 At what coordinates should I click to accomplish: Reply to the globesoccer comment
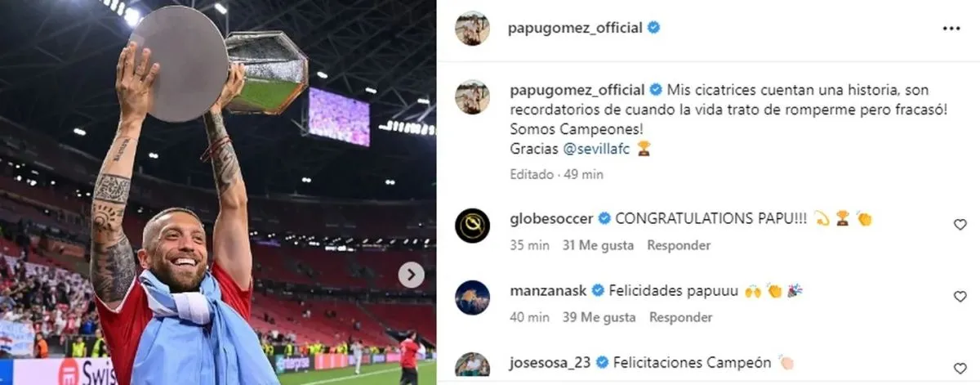pos(679,245)
